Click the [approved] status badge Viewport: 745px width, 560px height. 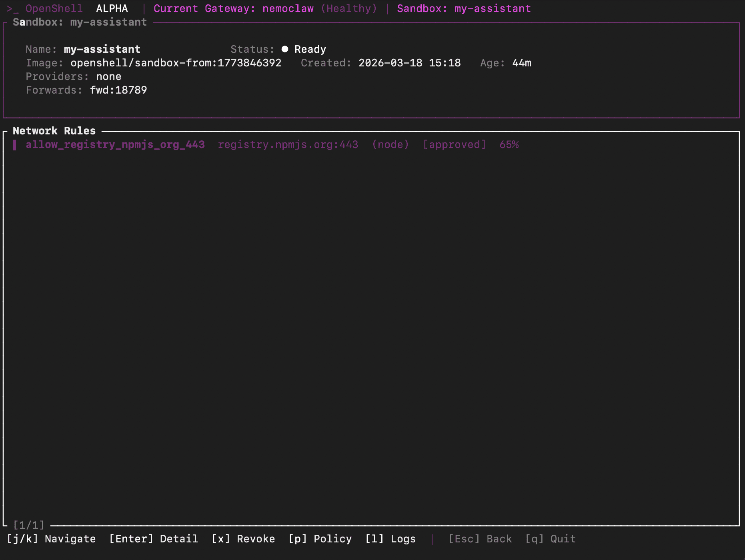click(x=455, y=144)
